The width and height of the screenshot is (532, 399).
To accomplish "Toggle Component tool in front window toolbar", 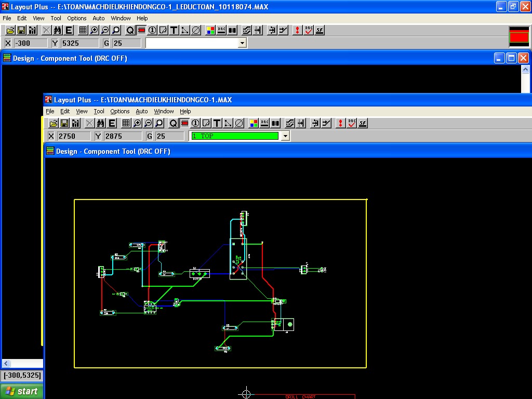I will (x=184, y=123).
